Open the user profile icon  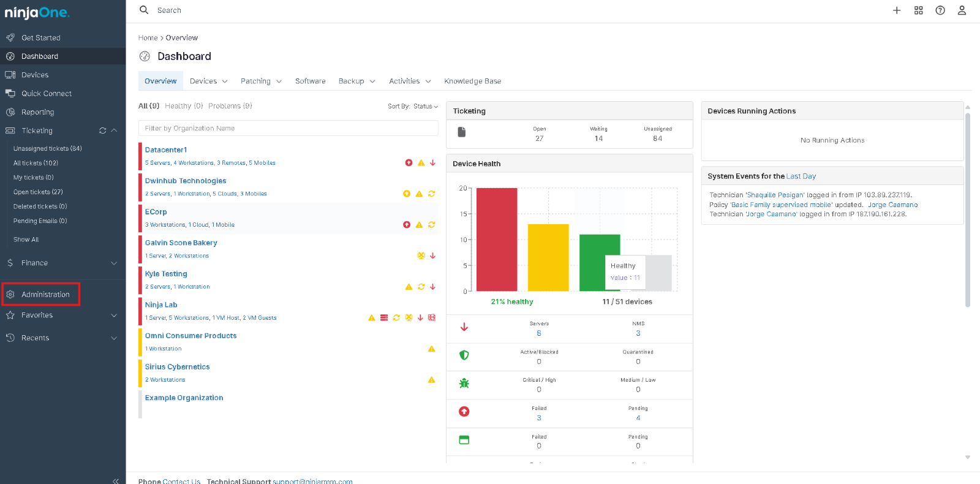(962, 10)
